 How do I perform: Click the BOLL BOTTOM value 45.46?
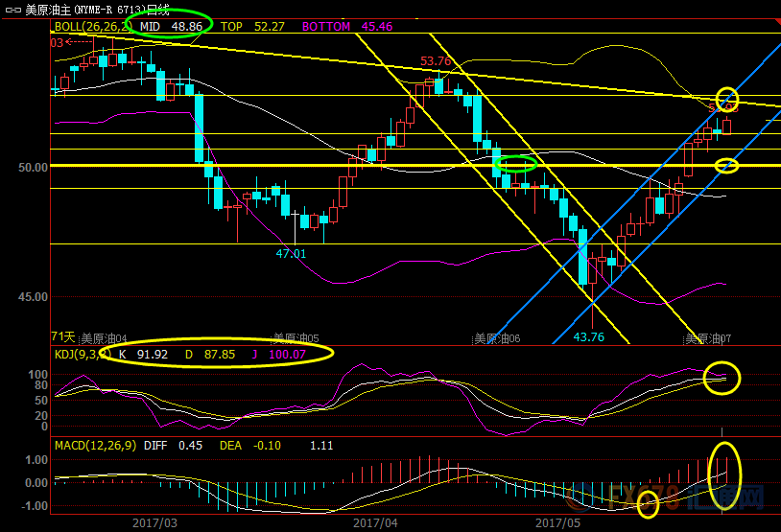tap(377, 27)
